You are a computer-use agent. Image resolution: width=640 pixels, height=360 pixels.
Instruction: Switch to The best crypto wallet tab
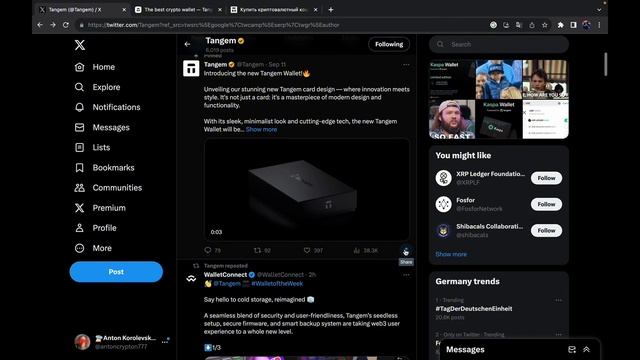click(x=177, y=9)
